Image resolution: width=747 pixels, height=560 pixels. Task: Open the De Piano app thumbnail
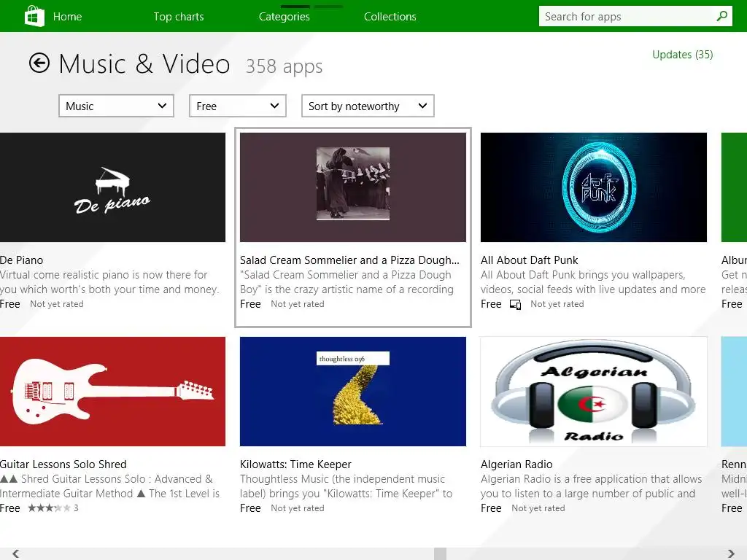(x=112, y=187)
